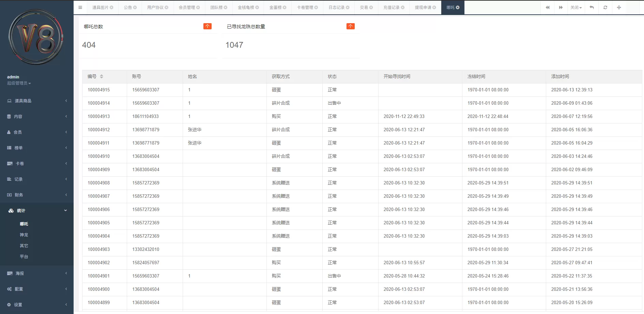Expand the 财务 sidebar menu
644x314 pixels.
(37, 195)
